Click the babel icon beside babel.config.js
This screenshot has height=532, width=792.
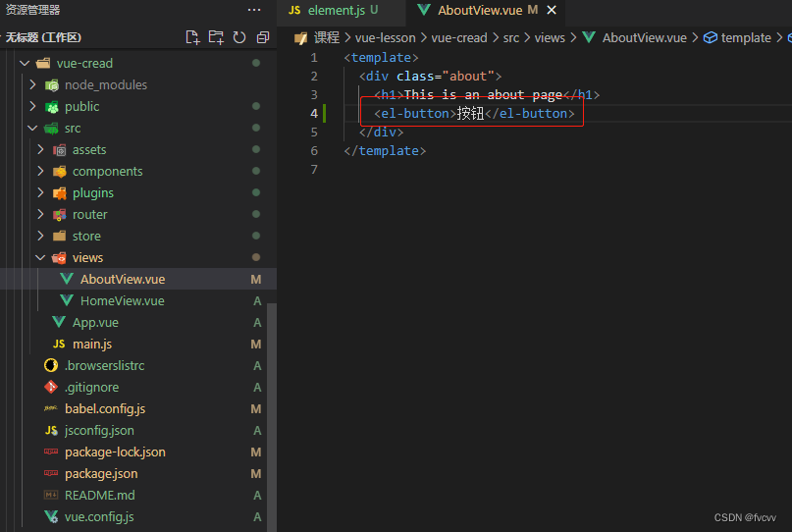coord(51,408)
